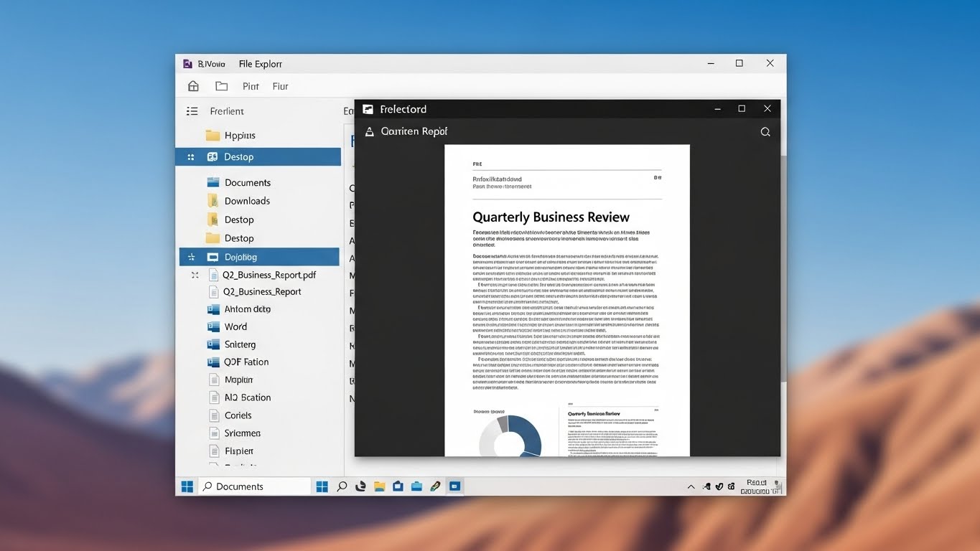Image resolution: width=980 pixels, height=551 pixels.
Task: Show hidden tray icons with the chevron arrow
Action: click(x=690, y=486)
